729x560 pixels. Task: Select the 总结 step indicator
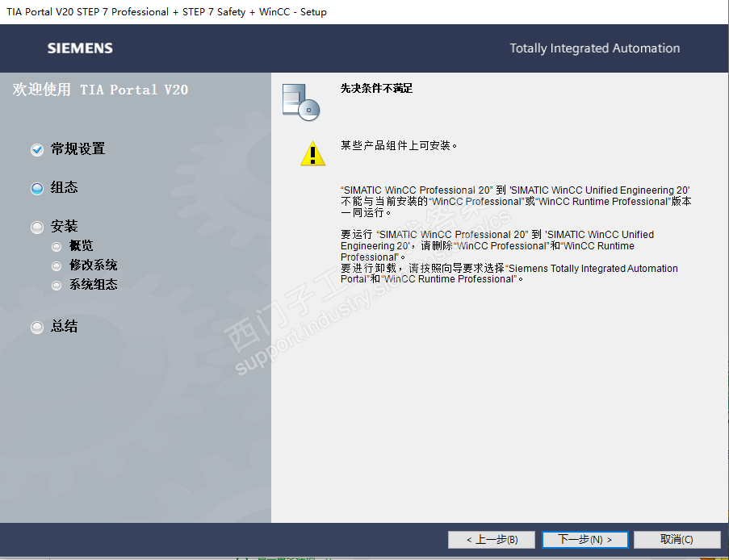point(37,327)
